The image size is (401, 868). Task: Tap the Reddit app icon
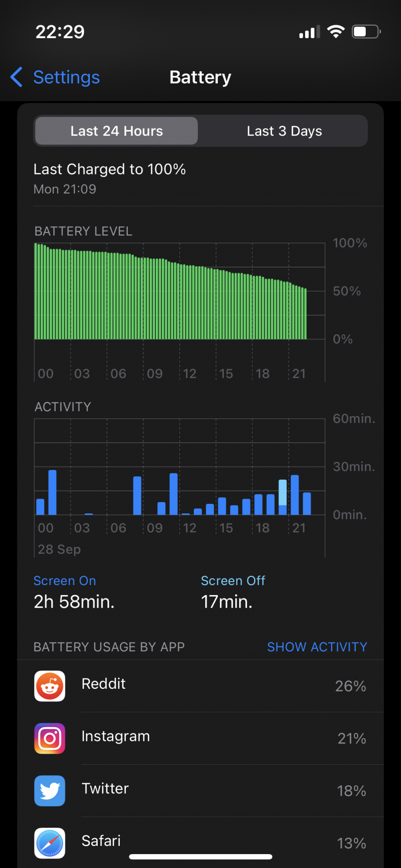click(x=50, y=686)
